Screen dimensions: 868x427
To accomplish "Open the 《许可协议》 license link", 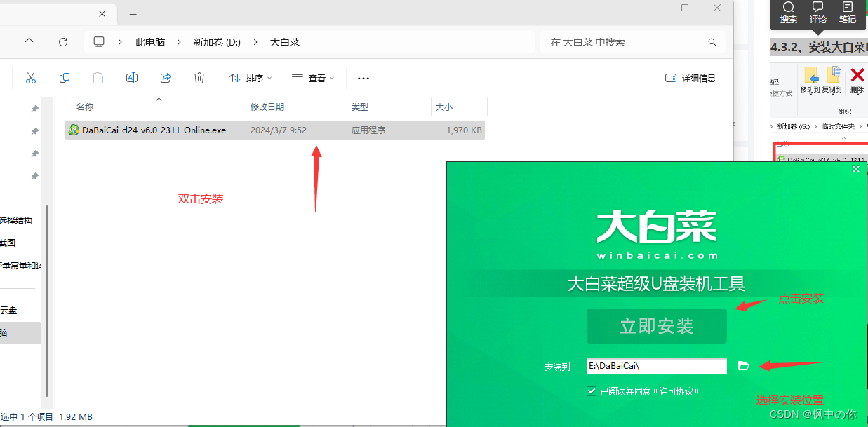I will pyautogui.click(x=676, y=391).
